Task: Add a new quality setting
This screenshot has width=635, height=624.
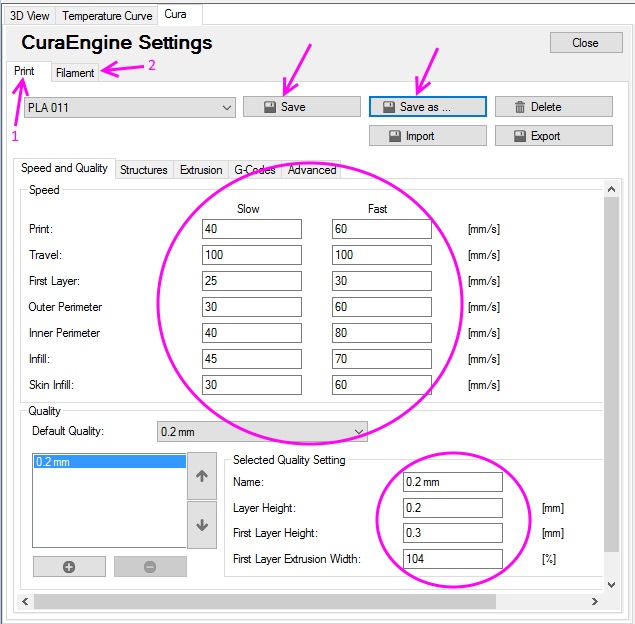Action: 69,566
